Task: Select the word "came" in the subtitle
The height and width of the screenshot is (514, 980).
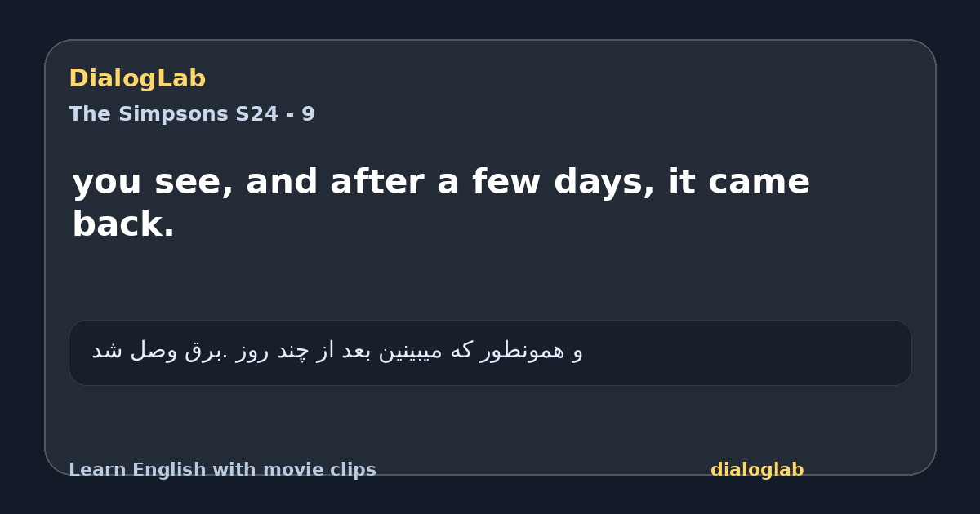Action: pos(759,184)
